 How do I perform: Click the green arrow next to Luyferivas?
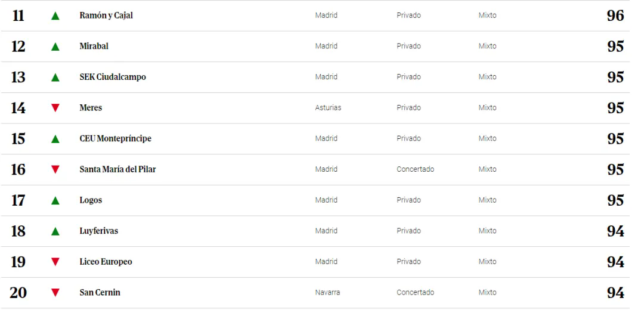click(x=55, y=231)
